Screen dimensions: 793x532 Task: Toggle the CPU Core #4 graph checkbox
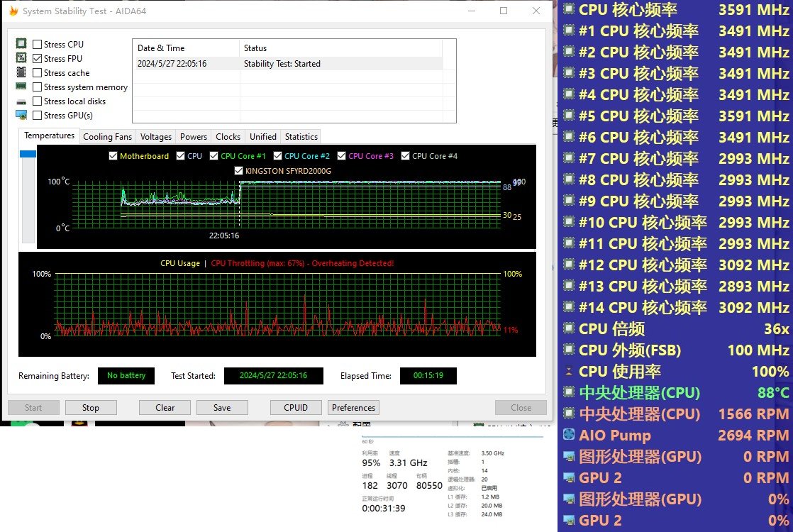click(x=405, y=156)
